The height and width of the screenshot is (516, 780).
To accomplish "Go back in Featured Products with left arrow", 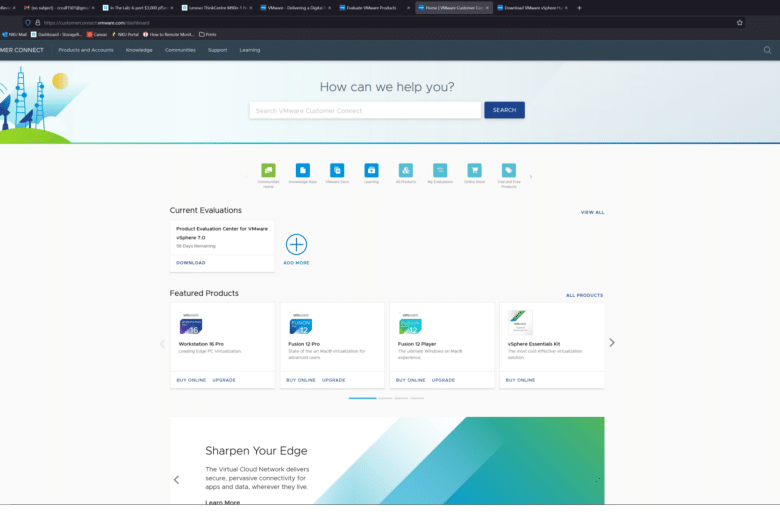I will click(x=162, y=344).
